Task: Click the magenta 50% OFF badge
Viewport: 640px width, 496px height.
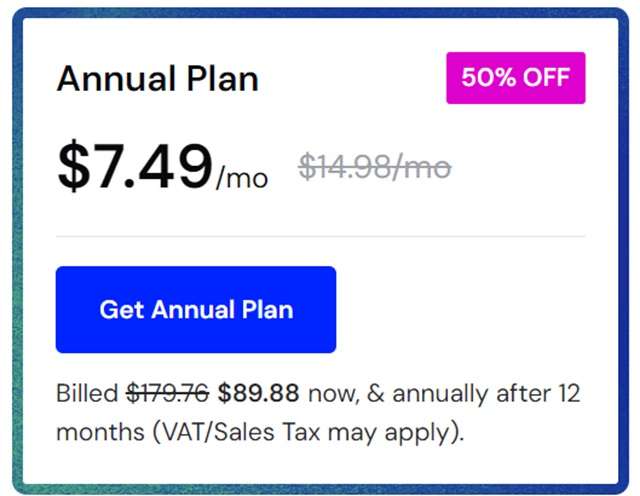Action: pos(515,78)
